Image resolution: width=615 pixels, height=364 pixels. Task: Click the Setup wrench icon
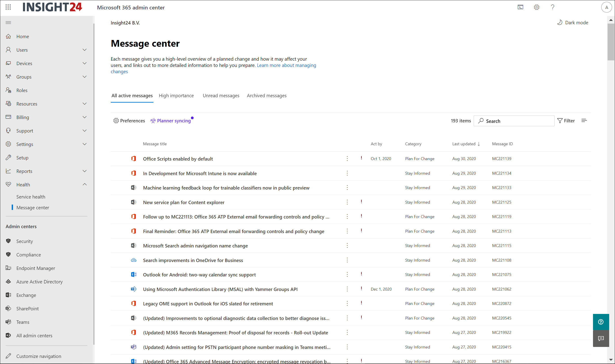click(x=9, y=157)
